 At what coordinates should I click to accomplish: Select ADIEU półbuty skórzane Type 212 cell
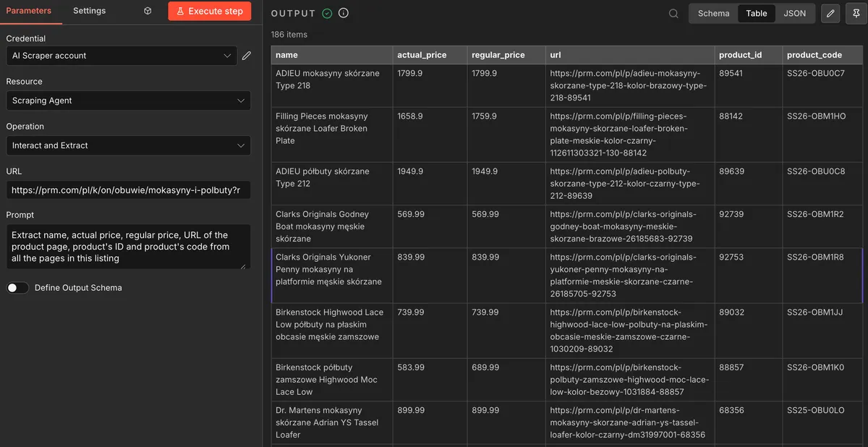[332, 184]
